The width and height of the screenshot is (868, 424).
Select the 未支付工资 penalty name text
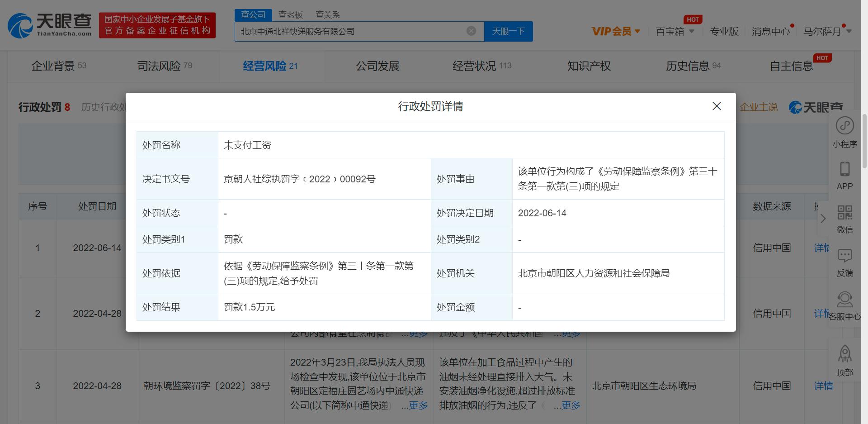point(247,145)
